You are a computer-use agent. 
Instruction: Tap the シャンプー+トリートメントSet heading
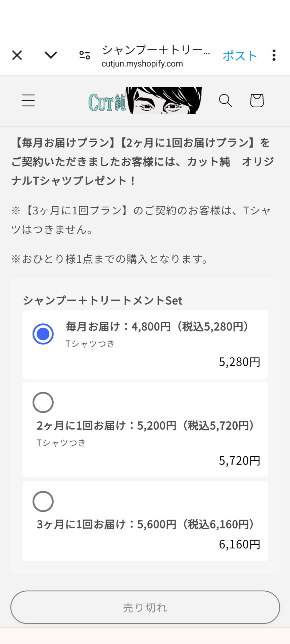pos(103,301)
